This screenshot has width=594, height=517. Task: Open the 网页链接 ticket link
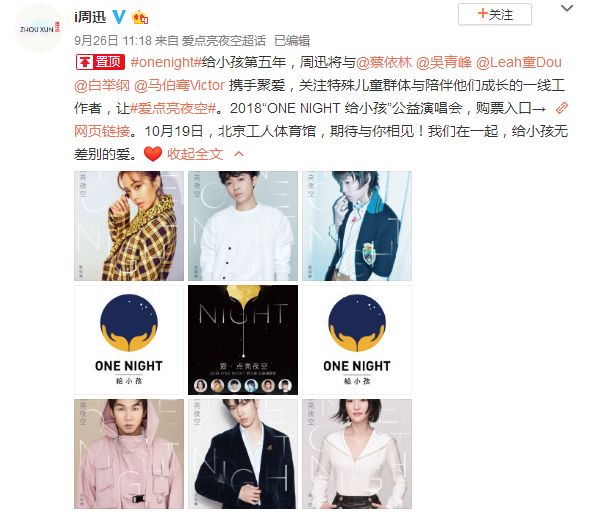[102, 131]
